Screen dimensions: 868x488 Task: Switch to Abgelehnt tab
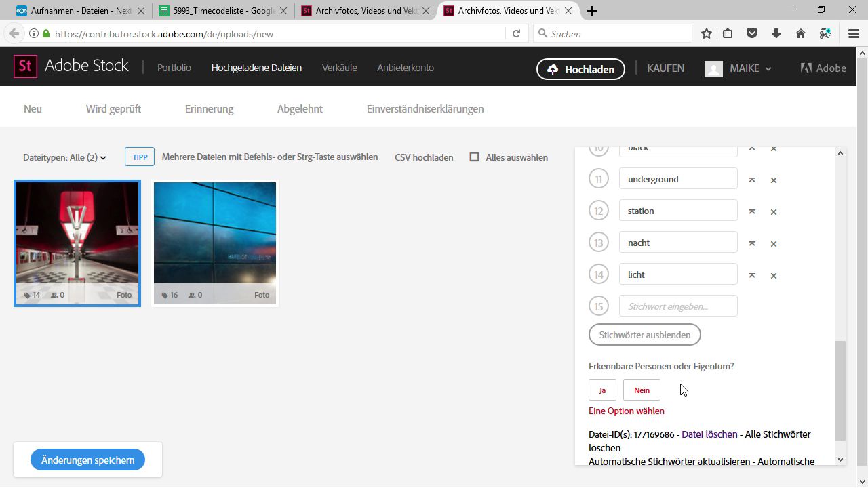click(x=300, y=108)
